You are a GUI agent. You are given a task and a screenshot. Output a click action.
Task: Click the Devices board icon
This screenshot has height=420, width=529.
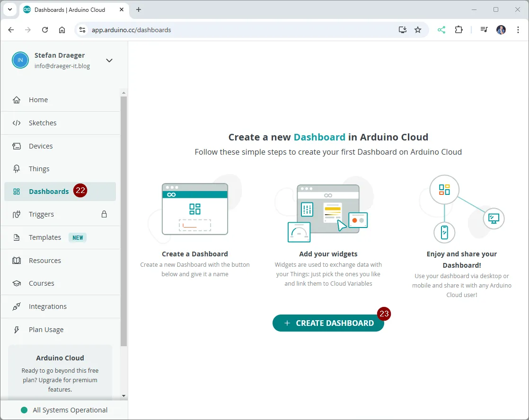coord(17,146)
